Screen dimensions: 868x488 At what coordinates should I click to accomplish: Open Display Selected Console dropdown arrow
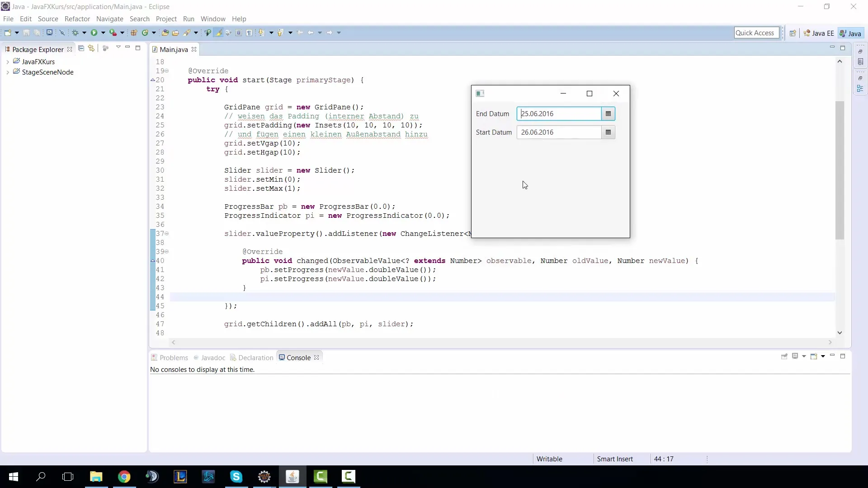point(804,357)
